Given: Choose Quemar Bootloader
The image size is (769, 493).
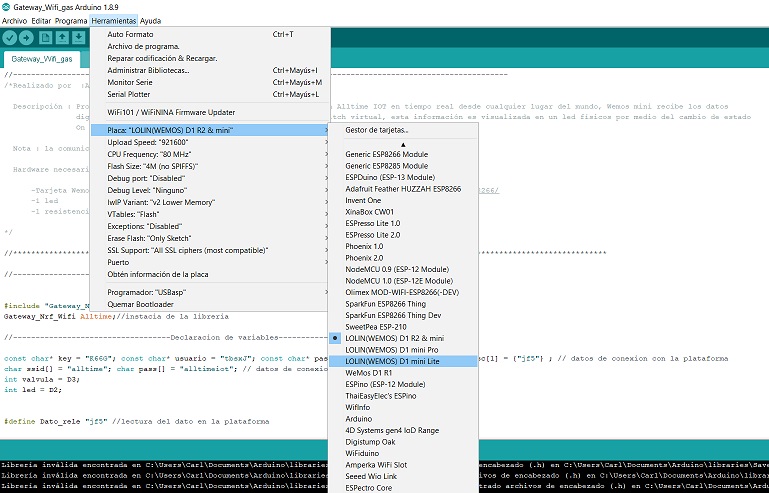Looking at the screenshot, I should coord(210,304).
